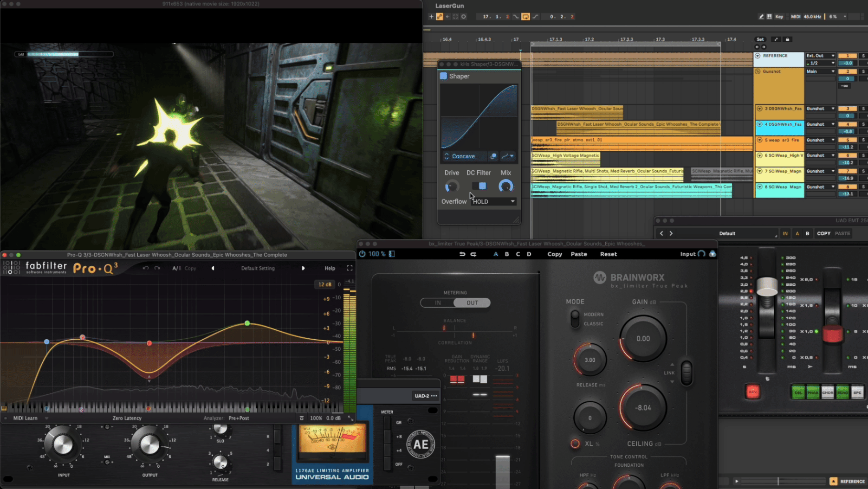Viewport: 868px width, 489px height.
Task: Toggle A/B state in Pro-Q 3
Action: click(x=176, y=268)
